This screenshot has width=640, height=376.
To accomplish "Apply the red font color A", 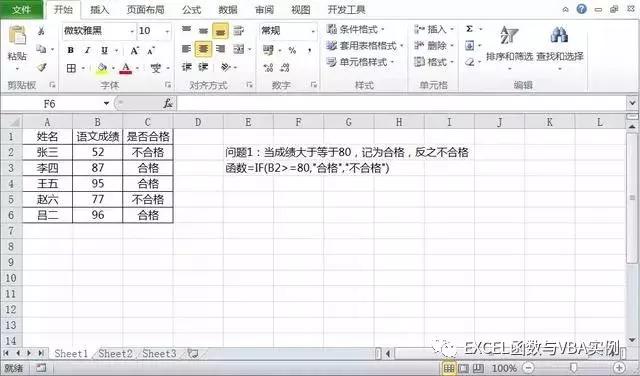I will pyautogui.click(x=126, y=68).
